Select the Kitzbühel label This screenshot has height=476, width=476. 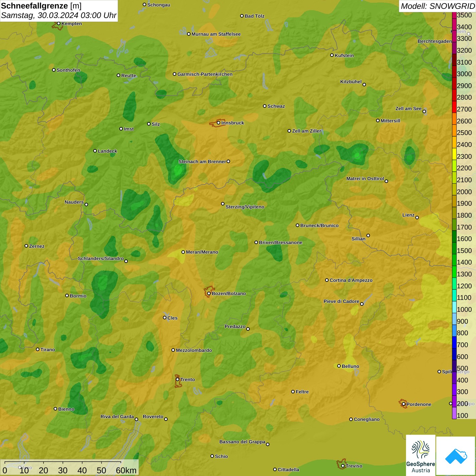[x=351, y=82]
